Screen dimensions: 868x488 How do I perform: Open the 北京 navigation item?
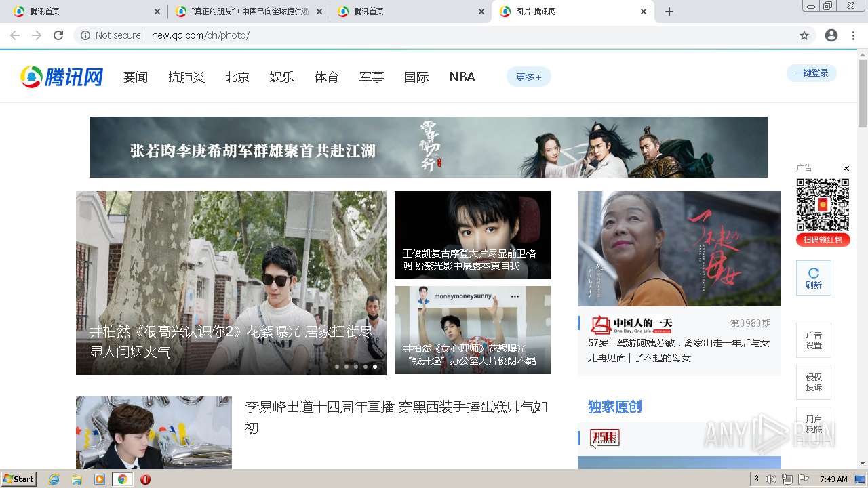[x=237, y=77]
